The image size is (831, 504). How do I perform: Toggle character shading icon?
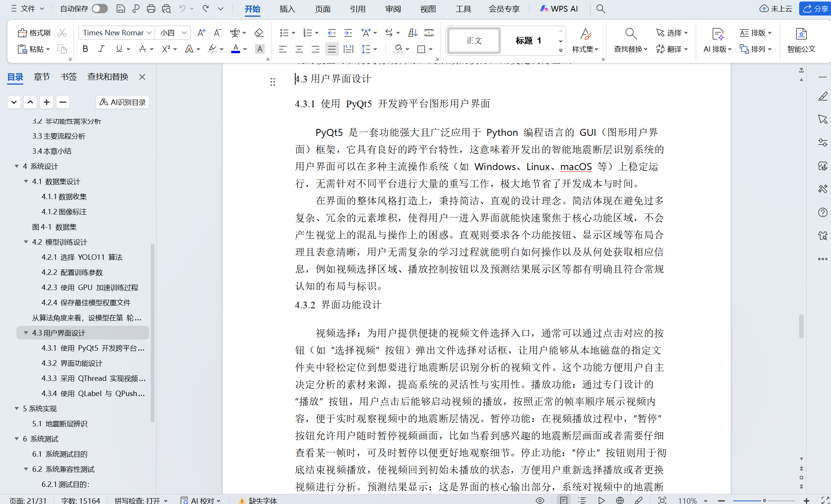pos(260,49)
